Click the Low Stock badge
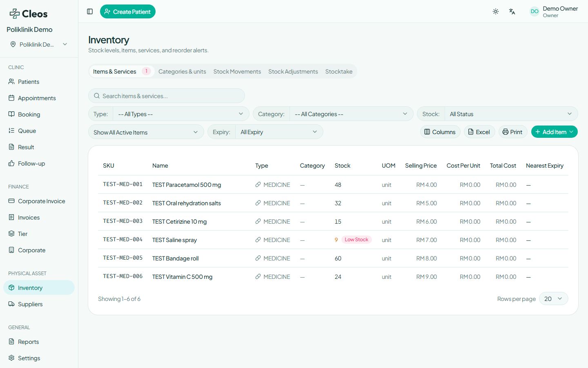The height and width of the screenshot is (368, 588). click(x=356, y=240)
